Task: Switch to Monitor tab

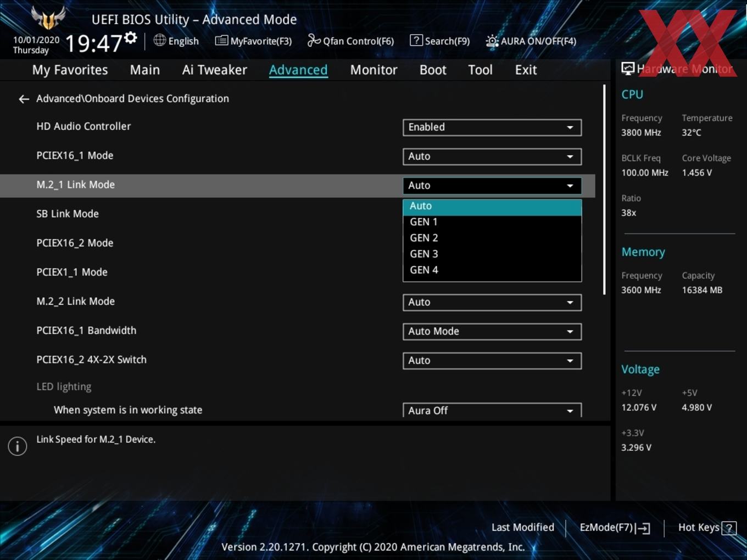Action: 374,70
